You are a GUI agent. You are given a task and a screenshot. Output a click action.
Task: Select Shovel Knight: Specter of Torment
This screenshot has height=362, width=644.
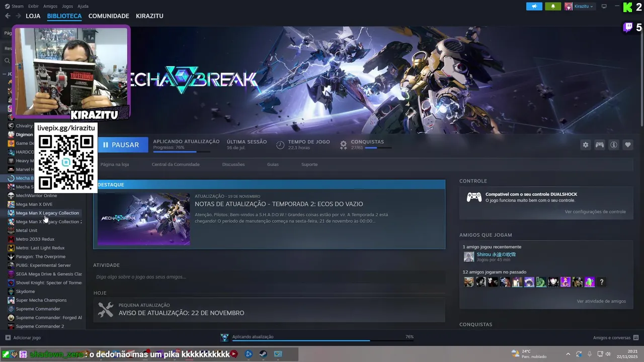click(48, 283)
